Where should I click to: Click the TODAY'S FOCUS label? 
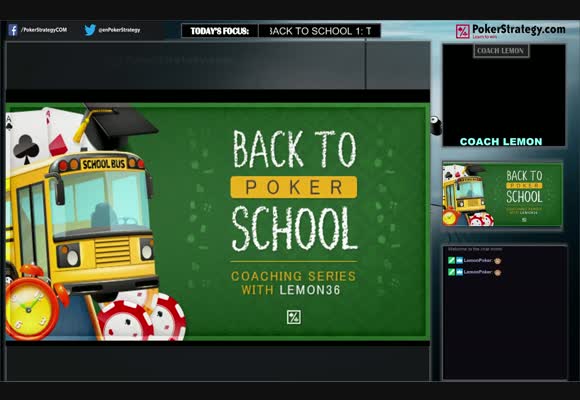219,31
